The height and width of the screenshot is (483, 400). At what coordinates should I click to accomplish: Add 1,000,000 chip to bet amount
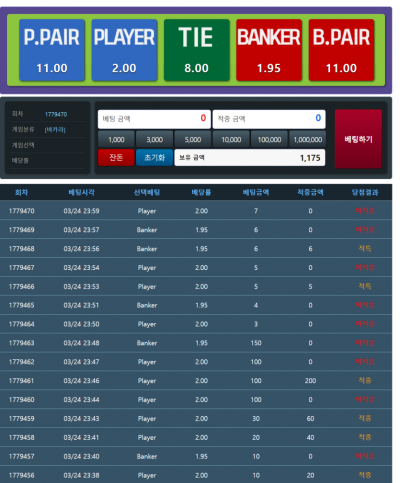tap(307, 139)
